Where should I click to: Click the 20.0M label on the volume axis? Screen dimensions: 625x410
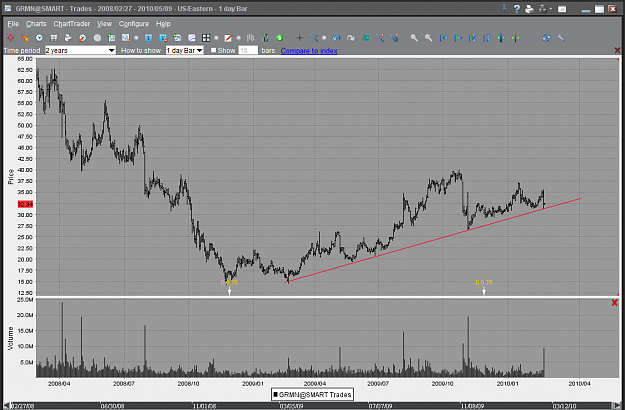tap(26, 315)
